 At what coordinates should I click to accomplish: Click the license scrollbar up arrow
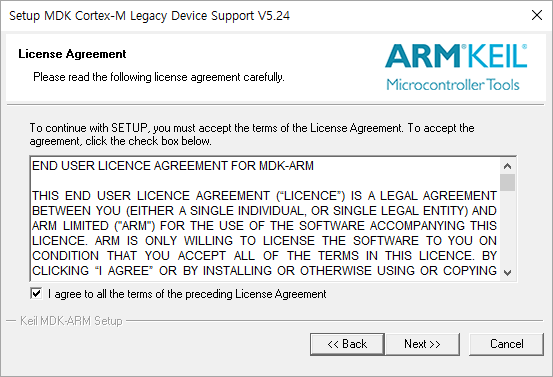(508, 166)
